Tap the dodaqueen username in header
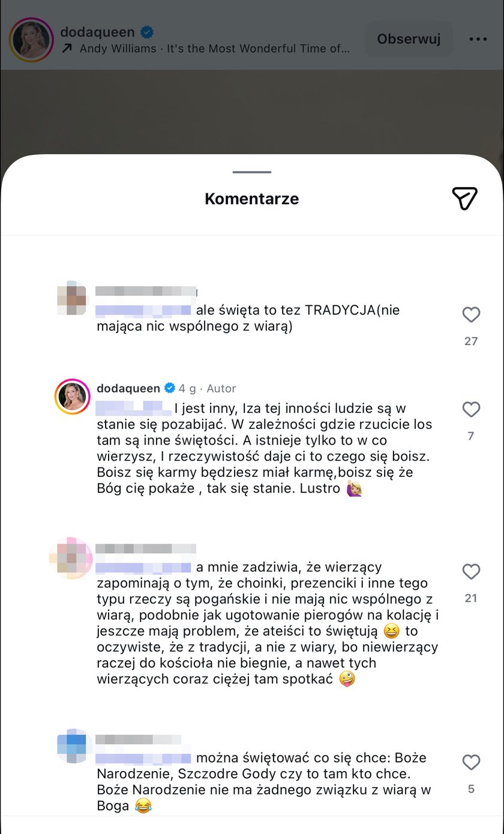 (98, 32)
